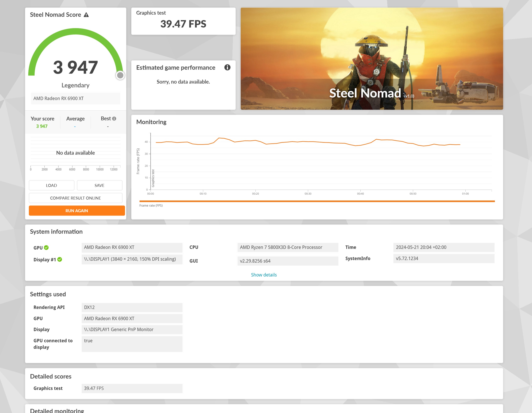This screenshot has width=532, height=413.
Task: Click the info icon on Estimated game performance
Action: 227,67
